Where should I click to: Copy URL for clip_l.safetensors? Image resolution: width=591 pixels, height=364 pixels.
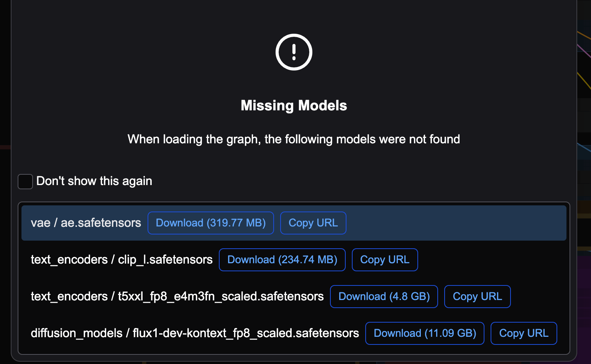pyautogui.click(x=385, y=260)
